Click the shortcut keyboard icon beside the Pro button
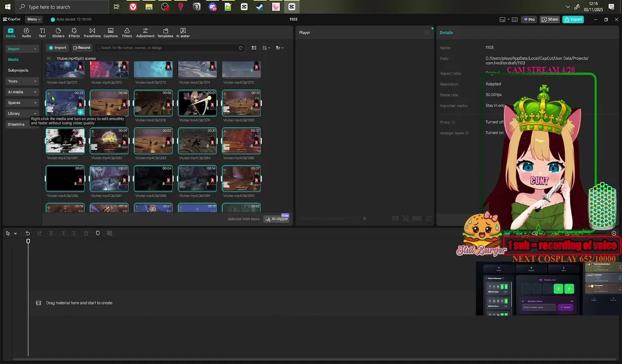Screen dimensions: 622x364 (515, 20)
